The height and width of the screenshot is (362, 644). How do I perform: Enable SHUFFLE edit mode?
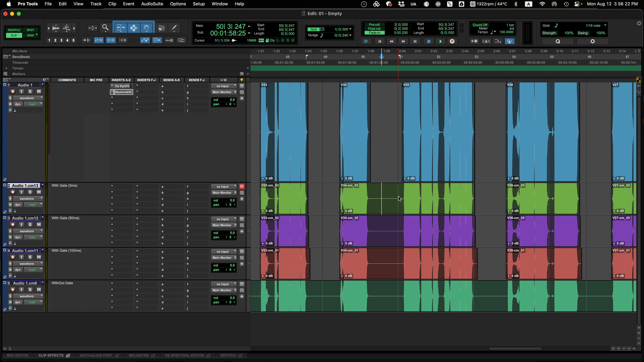point(14,30)
